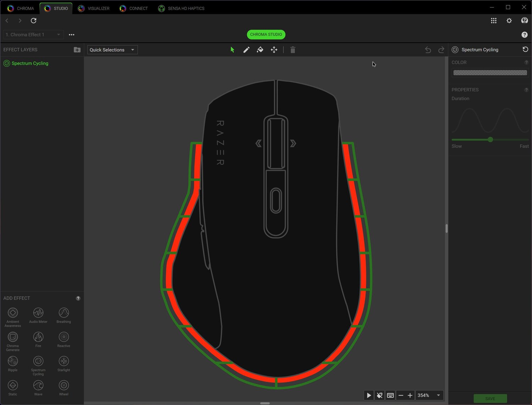The height and width of the screenshot is (405, 532).
Task: Go forward to the next page
Action: click(x=20, y=21)
